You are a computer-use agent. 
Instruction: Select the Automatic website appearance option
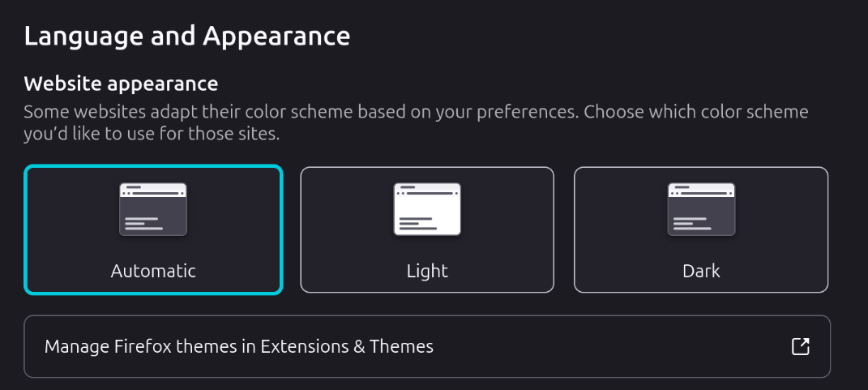tap(153, 229)
